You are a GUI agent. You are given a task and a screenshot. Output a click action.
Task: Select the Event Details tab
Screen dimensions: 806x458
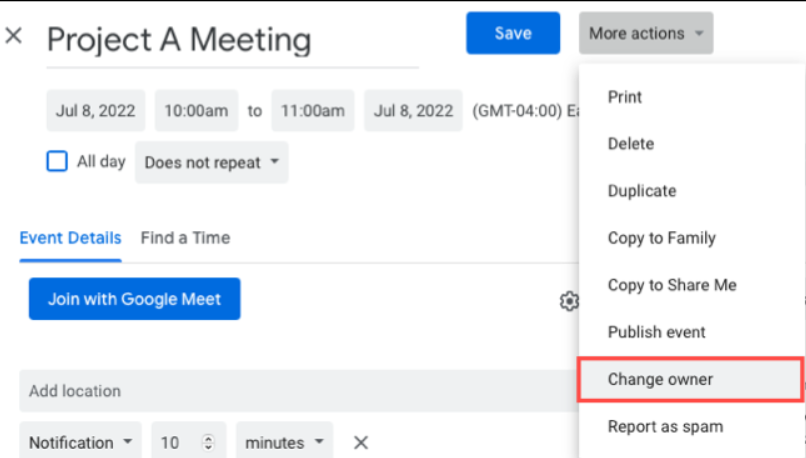tap(70, 238)
